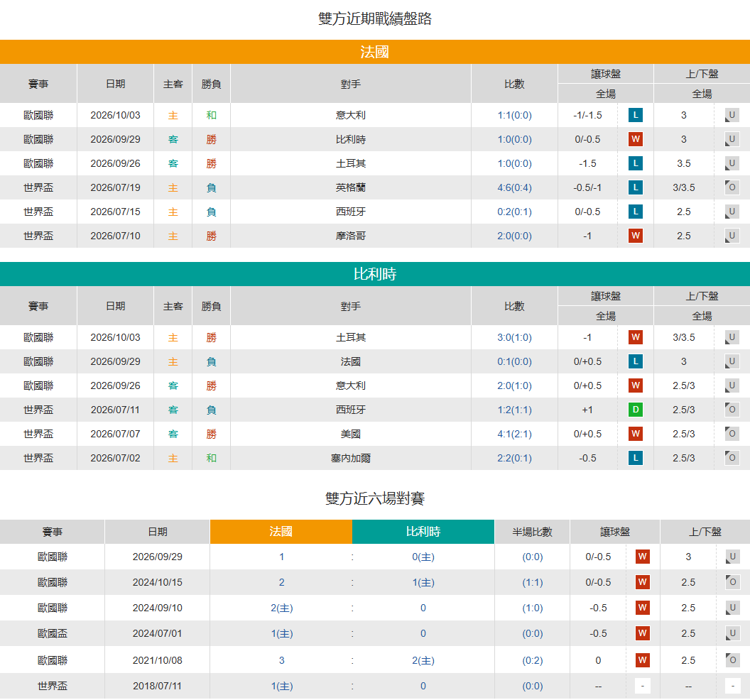Image resolution: width=750 pixels, height=700 pixels.
Task: Click the L badge in France's 意大利 row
Action: [635, 115]
